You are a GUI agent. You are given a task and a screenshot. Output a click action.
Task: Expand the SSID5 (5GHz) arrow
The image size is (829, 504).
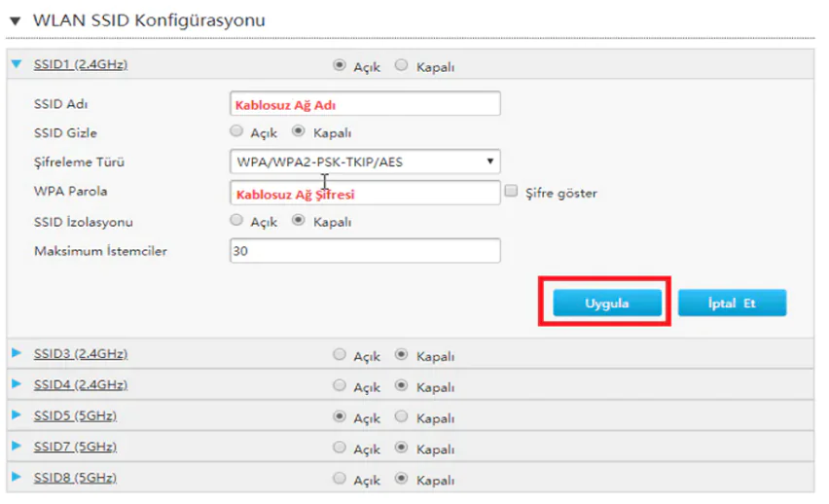click(x=16, y=416)
